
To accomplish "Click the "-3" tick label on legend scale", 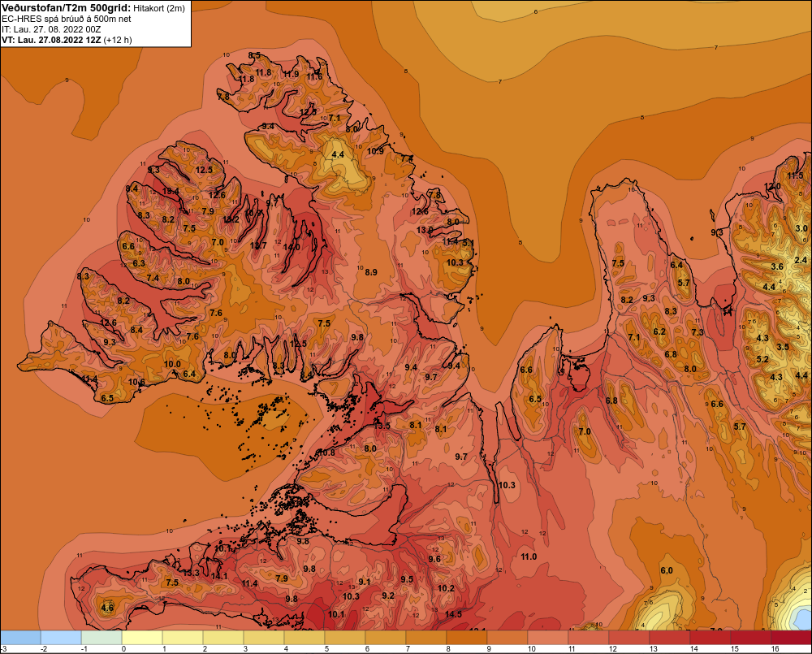I will coord(3,649).
